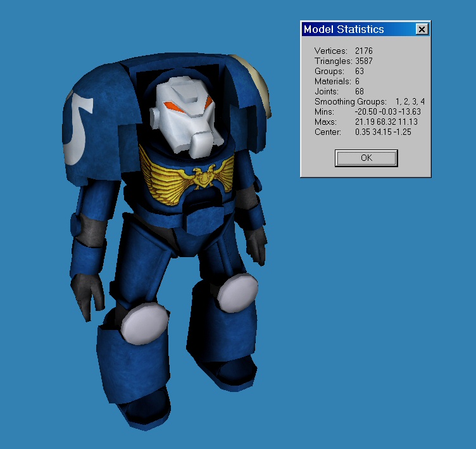Select the "Center:" label
The height and width of the screenshot is (449, 476).
328,132
